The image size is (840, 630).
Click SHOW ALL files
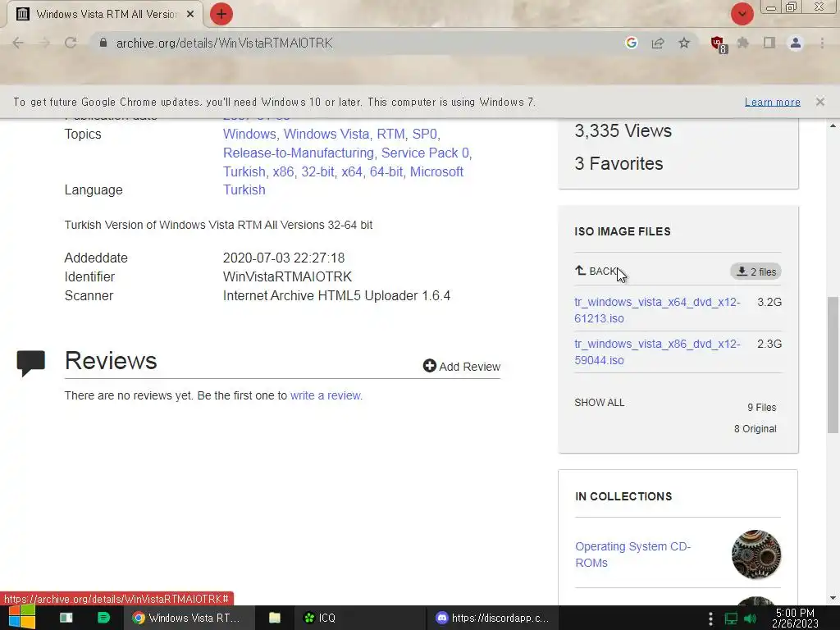[x=600, y=402]
